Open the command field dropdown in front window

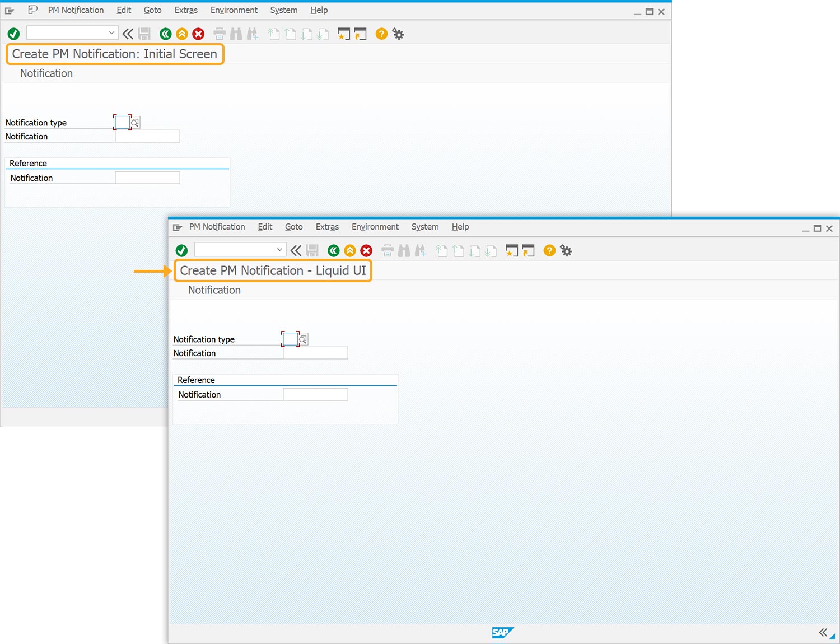[279, 250]
